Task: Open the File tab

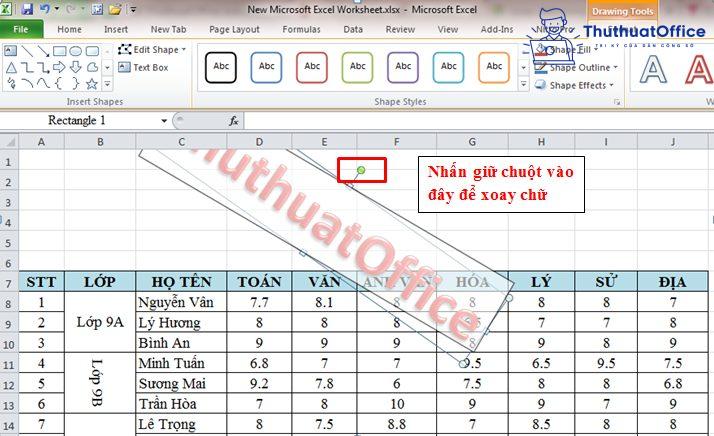Action: pos(21,29)
